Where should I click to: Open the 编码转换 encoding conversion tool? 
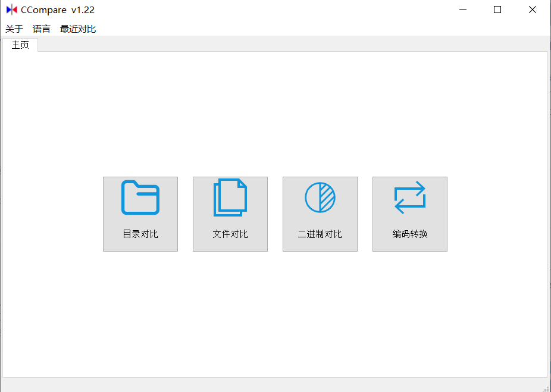[x=410, y=214]
